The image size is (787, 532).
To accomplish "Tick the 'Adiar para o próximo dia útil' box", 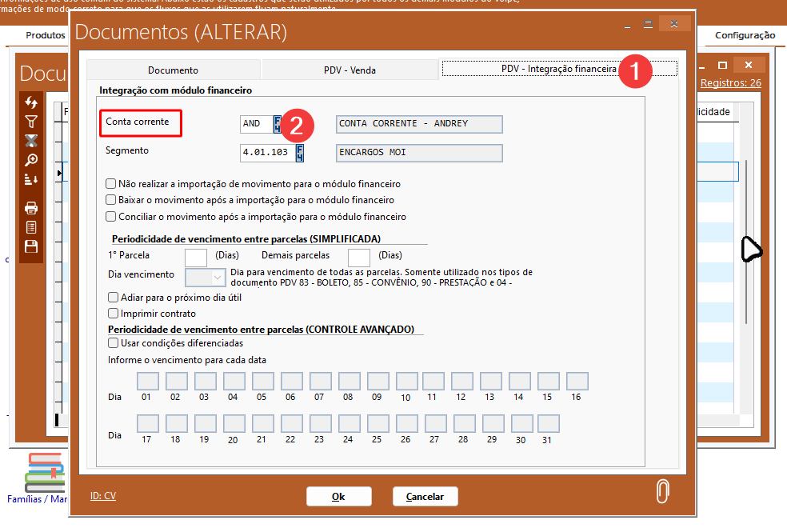I will (113, 298).
